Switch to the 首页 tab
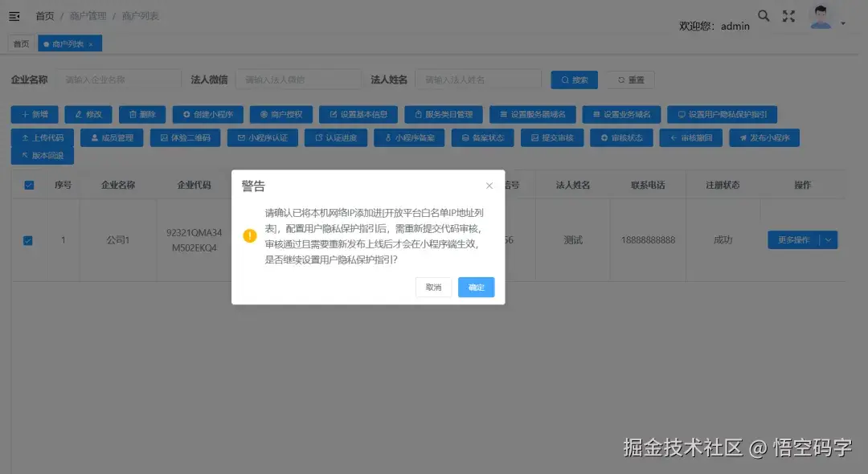The width and height of the screenshot is (868, 474). point(20,44)
